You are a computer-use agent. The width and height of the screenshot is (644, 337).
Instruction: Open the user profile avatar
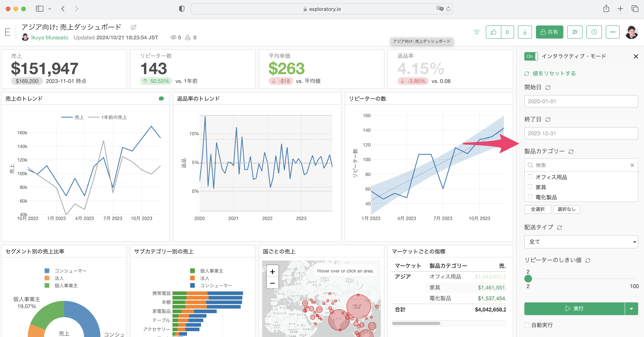pyautogui.click(x=631, y=32)
